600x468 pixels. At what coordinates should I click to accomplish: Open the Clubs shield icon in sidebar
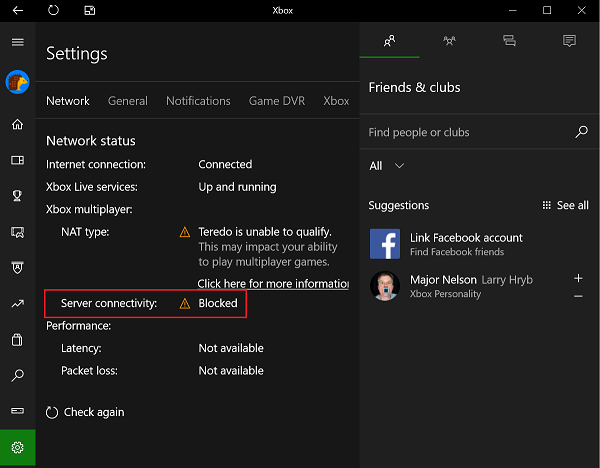click(17, 267)
